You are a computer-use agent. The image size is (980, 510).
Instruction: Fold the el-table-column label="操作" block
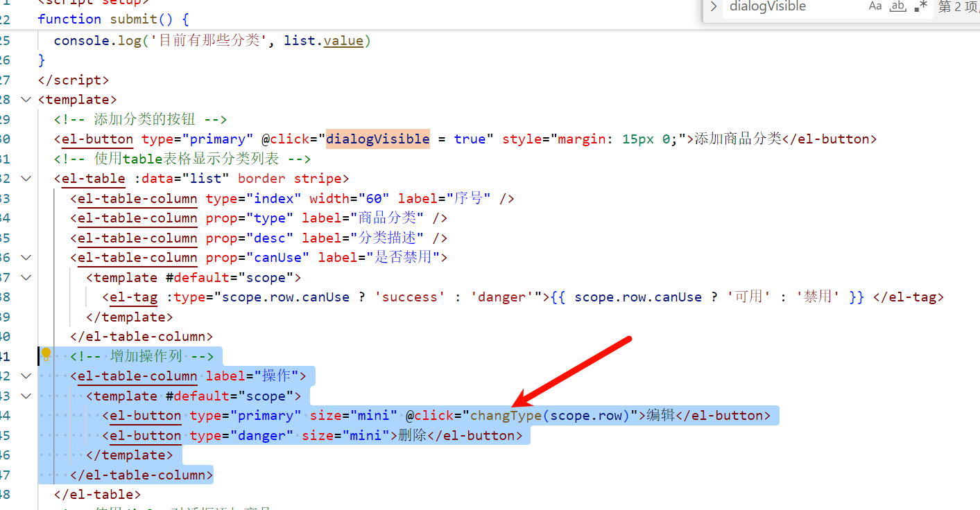click(x=26, y=376)
